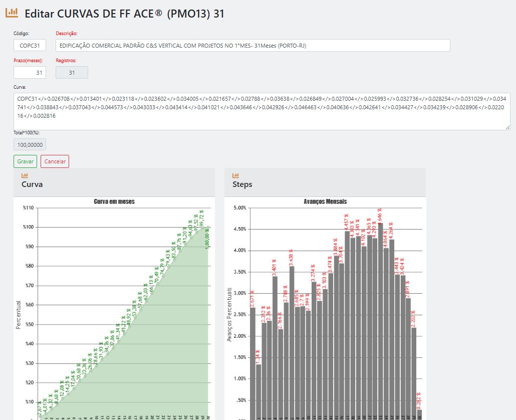
Task: Click the Total*100(%) field showing 100,00000
Action: pos(30,145)
